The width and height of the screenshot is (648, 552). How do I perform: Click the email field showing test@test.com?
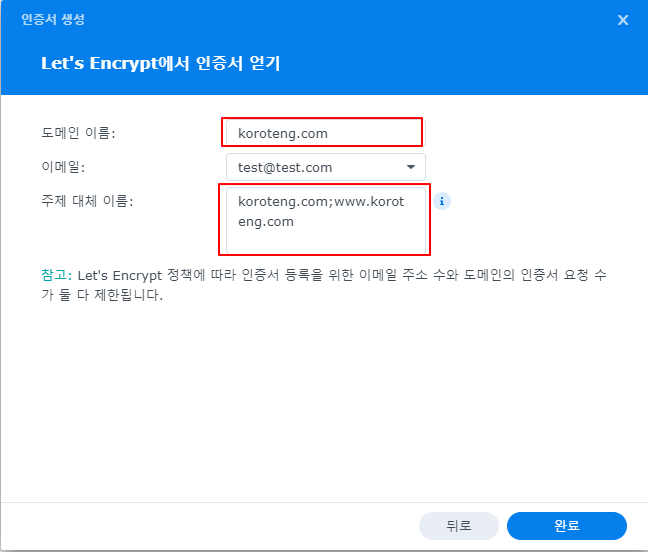325,167
